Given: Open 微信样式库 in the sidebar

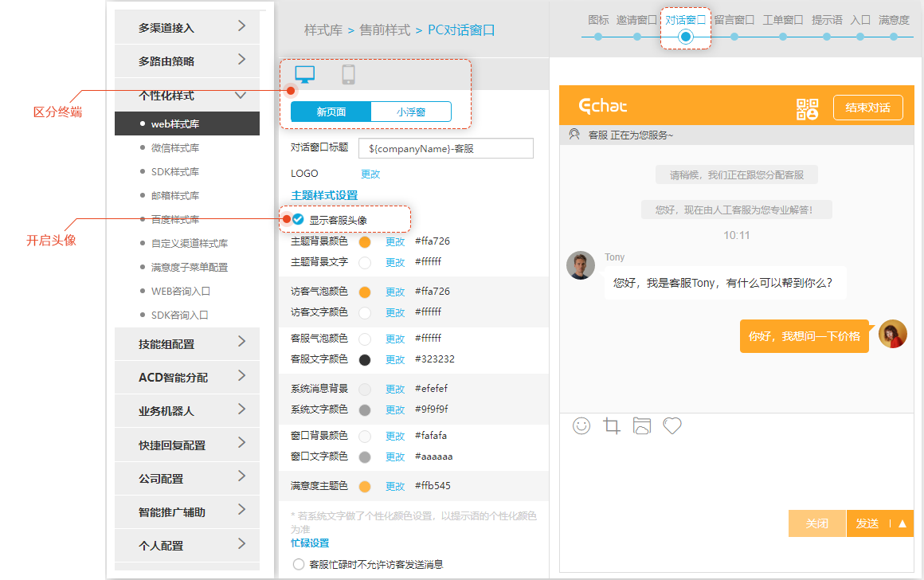Looking at the screenshot, I should [175, 148].
